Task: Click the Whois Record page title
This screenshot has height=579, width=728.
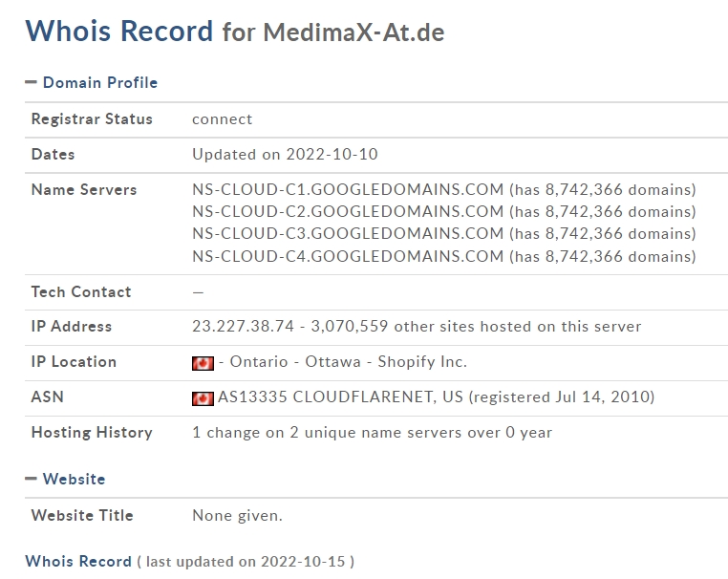Action: click(118, 32)
